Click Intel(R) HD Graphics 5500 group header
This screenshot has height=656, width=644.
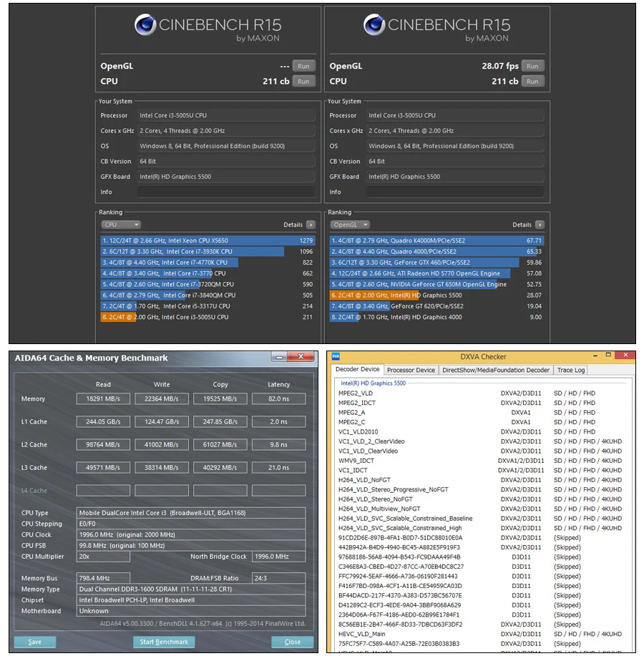(x=374, y=383)
